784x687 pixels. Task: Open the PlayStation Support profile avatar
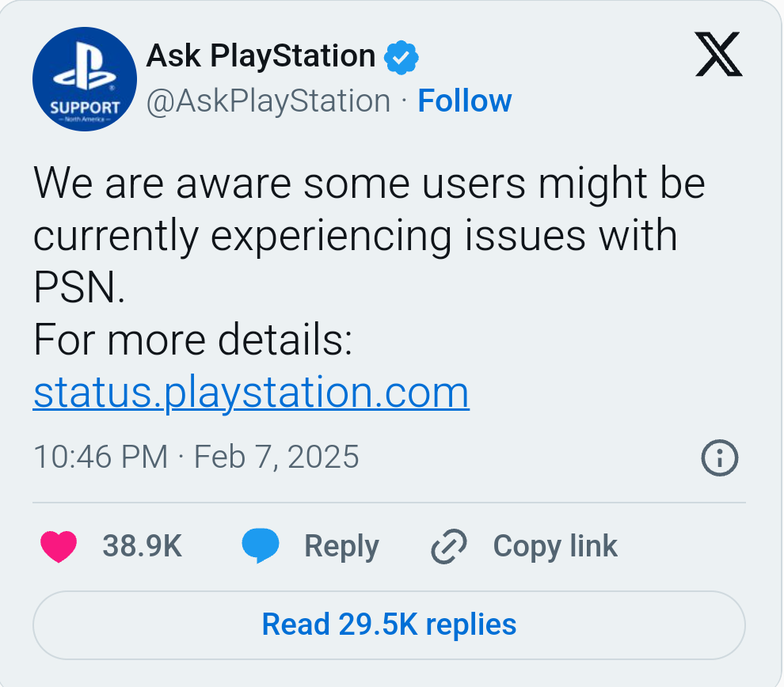click(85, 79)
